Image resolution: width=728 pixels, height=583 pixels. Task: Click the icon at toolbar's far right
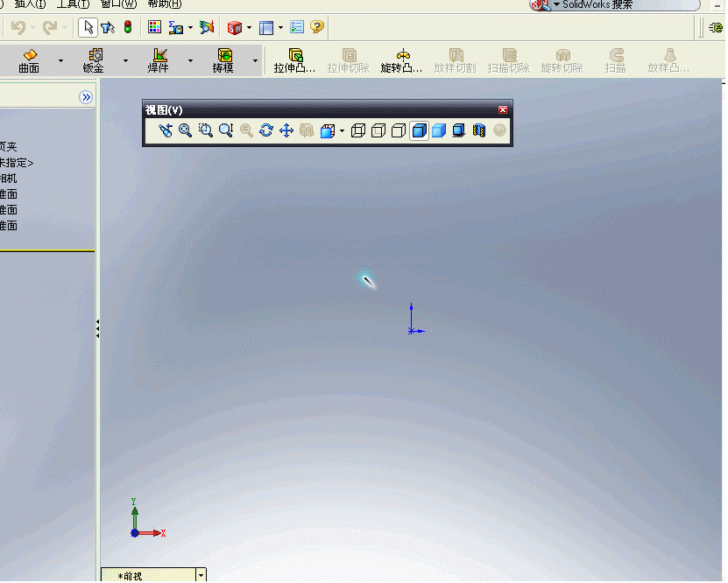point(716,27)
